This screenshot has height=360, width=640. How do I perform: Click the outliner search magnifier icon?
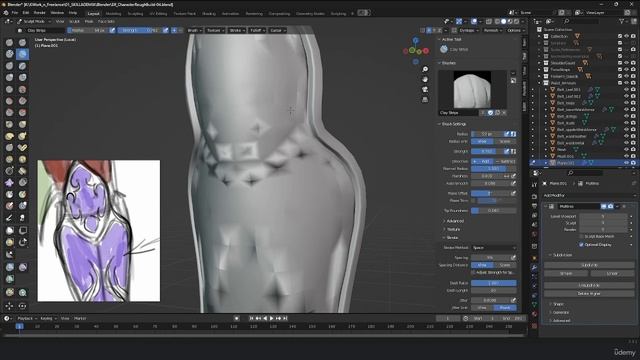(567, 21)
